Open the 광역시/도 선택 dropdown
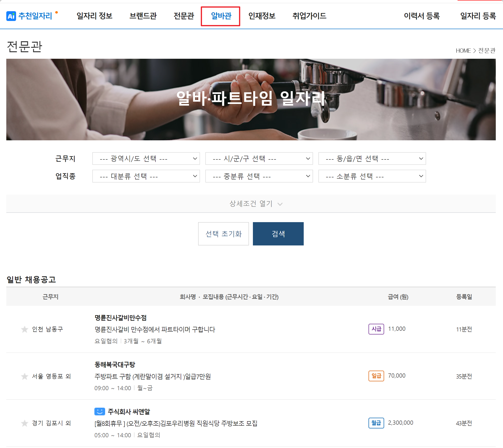Screen dimensions: 503x448 (146, 159)
